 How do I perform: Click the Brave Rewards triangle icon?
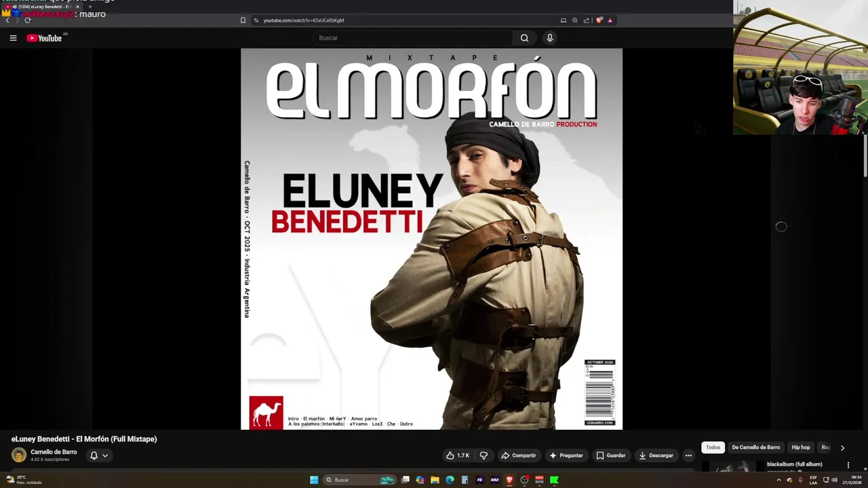coord(610,20)
